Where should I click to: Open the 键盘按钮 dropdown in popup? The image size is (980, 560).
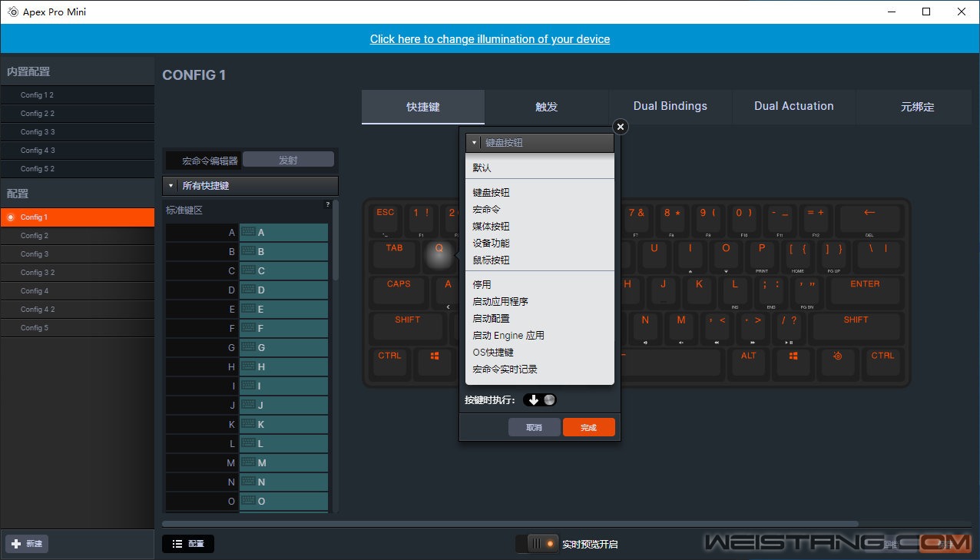pyautogui.click(x=539, y=143)
